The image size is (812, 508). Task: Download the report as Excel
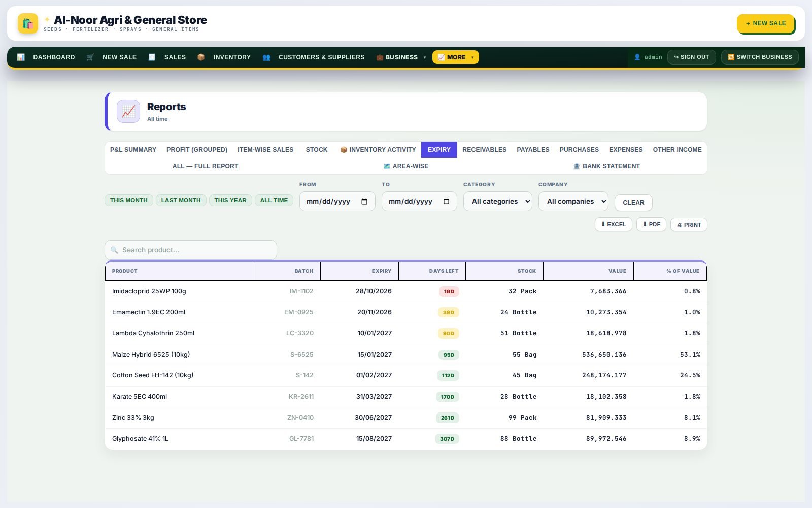[x=614, y=224]
